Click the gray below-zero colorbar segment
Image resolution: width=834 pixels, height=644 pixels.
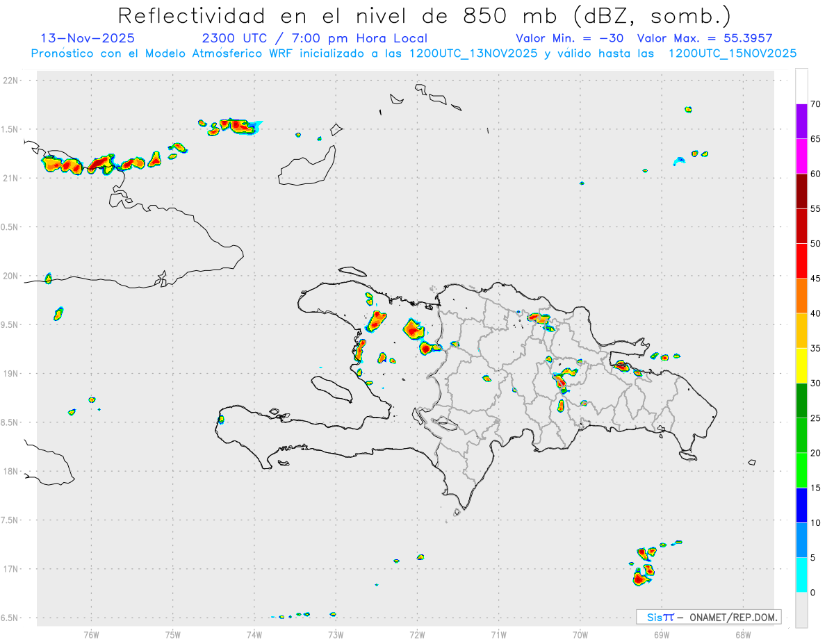point(801,610)
